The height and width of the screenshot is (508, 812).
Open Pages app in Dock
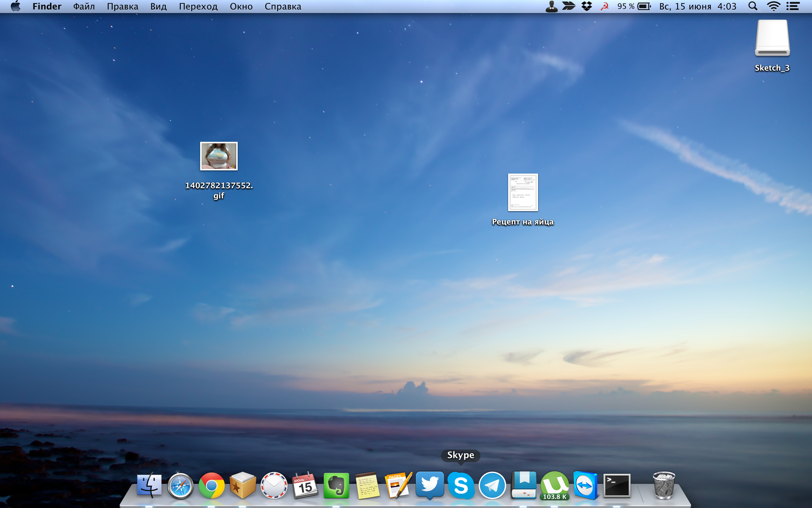(398, 485)
